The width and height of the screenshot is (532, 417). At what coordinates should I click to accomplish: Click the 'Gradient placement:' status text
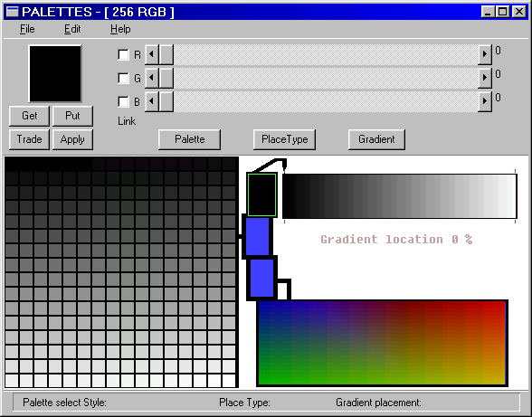[378, 403]
